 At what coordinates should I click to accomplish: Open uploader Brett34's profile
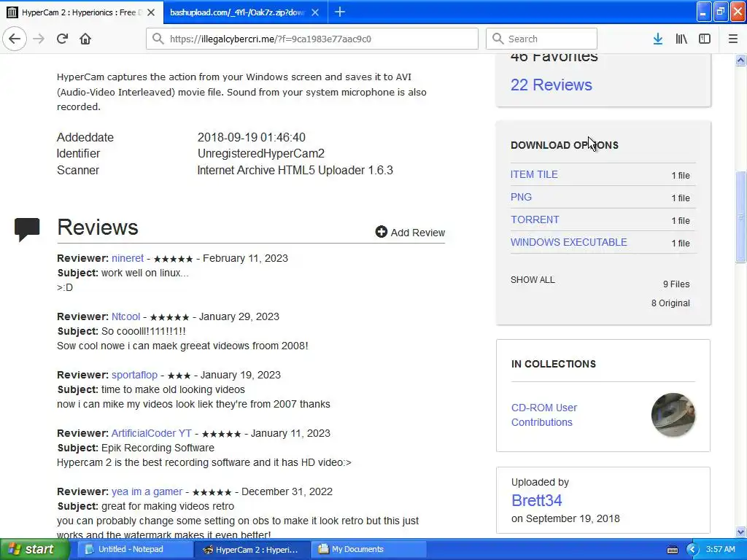(x=536, y=500)
